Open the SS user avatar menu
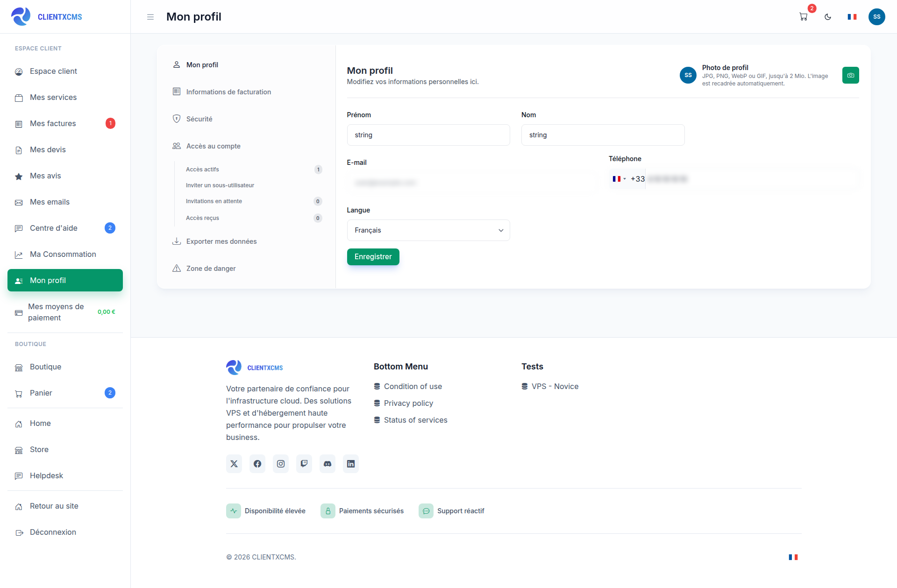 (876, 17)
